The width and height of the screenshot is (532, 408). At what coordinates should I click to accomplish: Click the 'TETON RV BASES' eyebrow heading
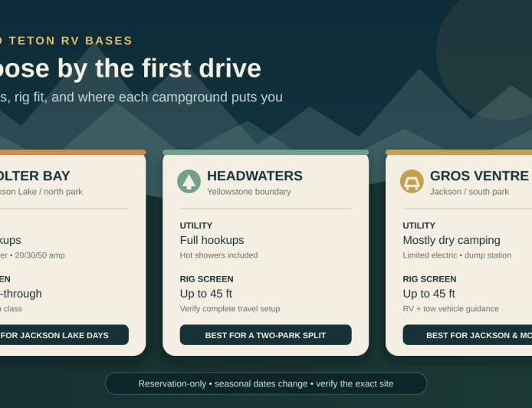(x=71, y=41)
